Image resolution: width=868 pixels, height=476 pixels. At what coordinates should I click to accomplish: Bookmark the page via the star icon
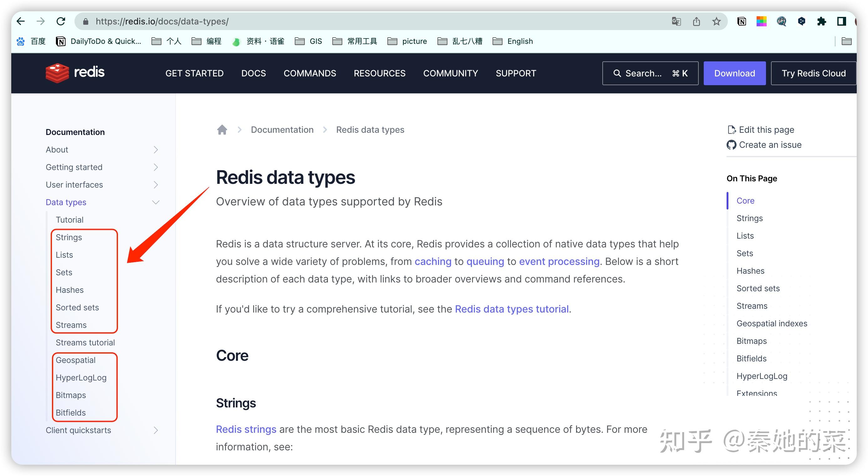[x=716, y=21]
